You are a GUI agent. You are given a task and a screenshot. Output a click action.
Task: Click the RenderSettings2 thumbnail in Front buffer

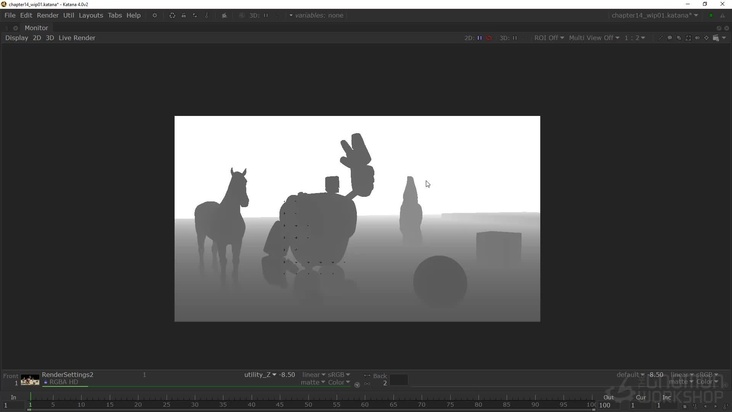[30, 379]
